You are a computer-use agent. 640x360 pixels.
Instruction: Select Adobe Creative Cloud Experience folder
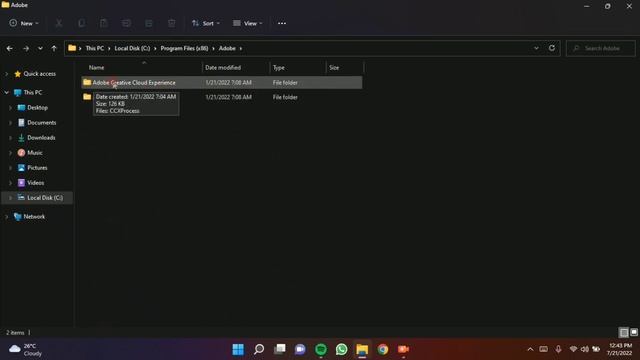(x=222, y=82)
